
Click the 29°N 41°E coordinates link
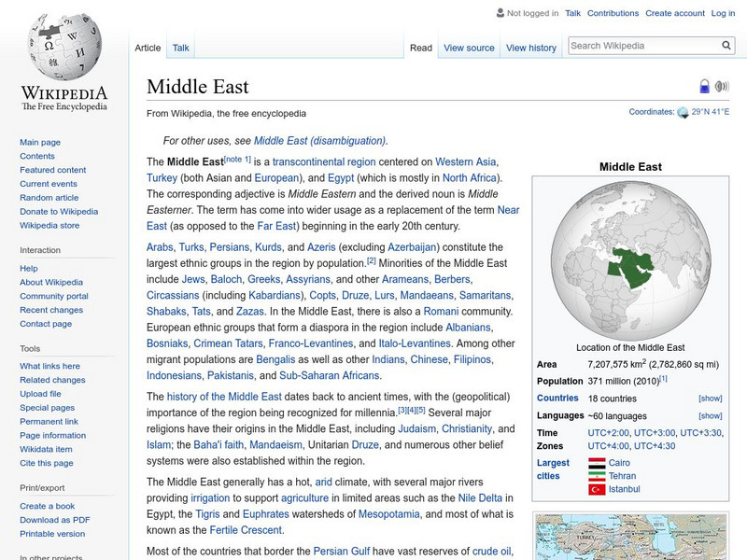(x=711, y=112)
